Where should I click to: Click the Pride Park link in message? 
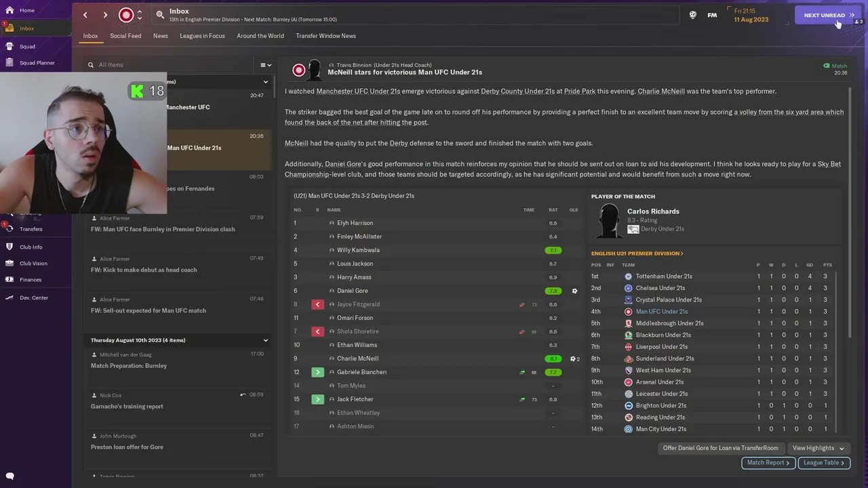point(580,91)
